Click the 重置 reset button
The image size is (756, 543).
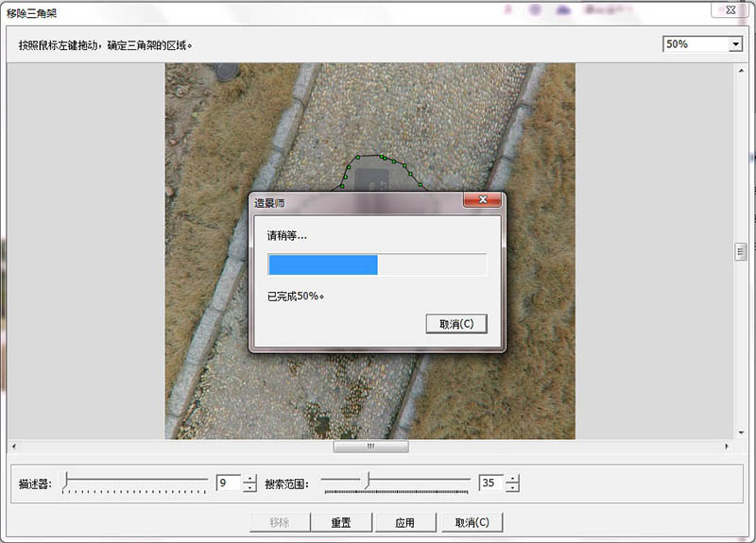click(341, 522)
